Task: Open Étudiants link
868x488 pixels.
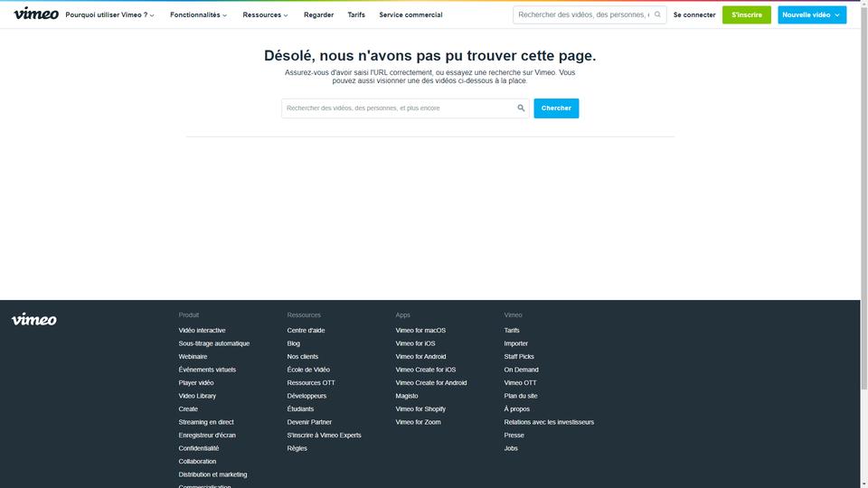Action: pos(300,408)
